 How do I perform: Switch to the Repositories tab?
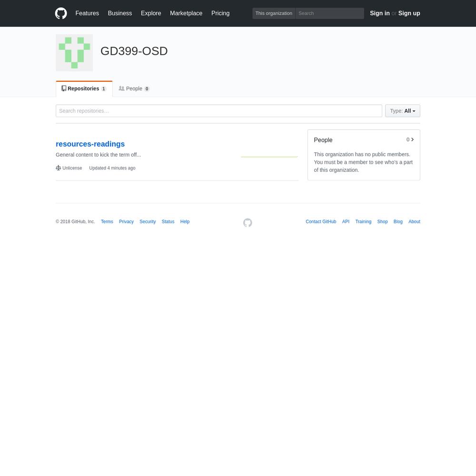pos(84,89)
